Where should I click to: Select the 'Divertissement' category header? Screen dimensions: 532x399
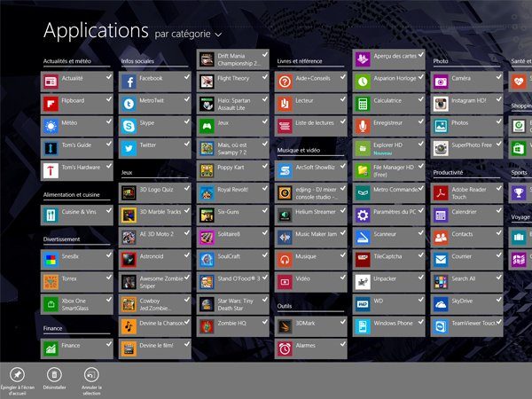pos(61,239)
